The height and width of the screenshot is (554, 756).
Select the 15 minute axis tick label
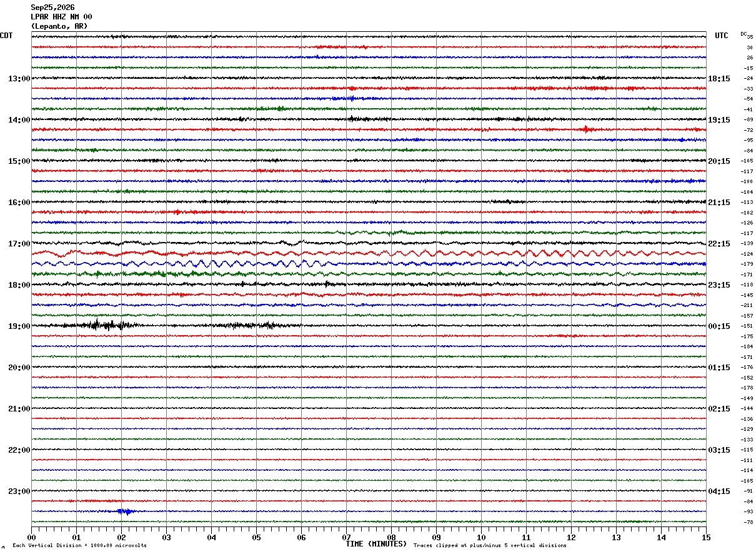[x=706, y=537]
